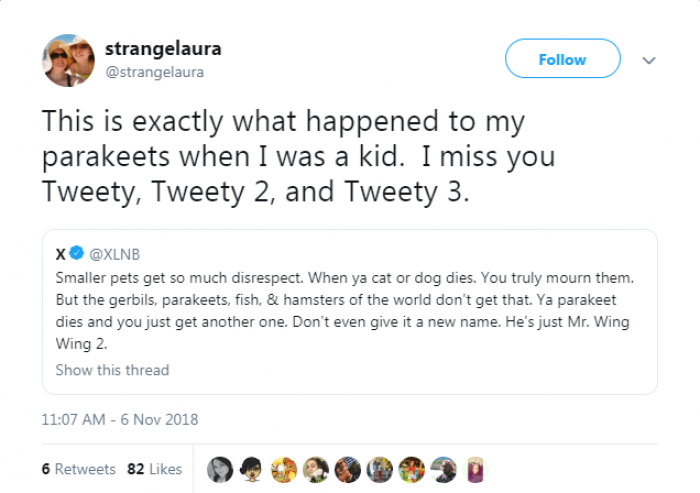Click the last liker avatar in purple
This screenshot has width=700, height=493.
(475, 469)
